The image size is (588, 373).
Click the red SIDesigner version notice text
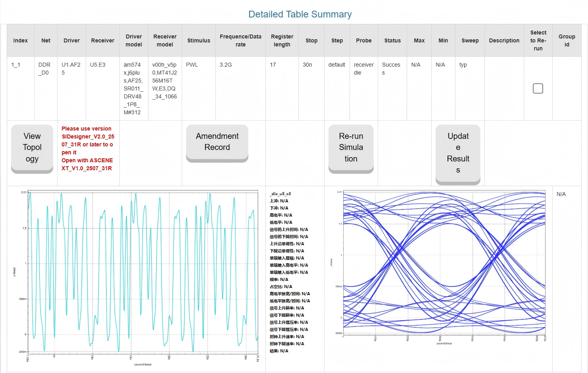(87, 148)
